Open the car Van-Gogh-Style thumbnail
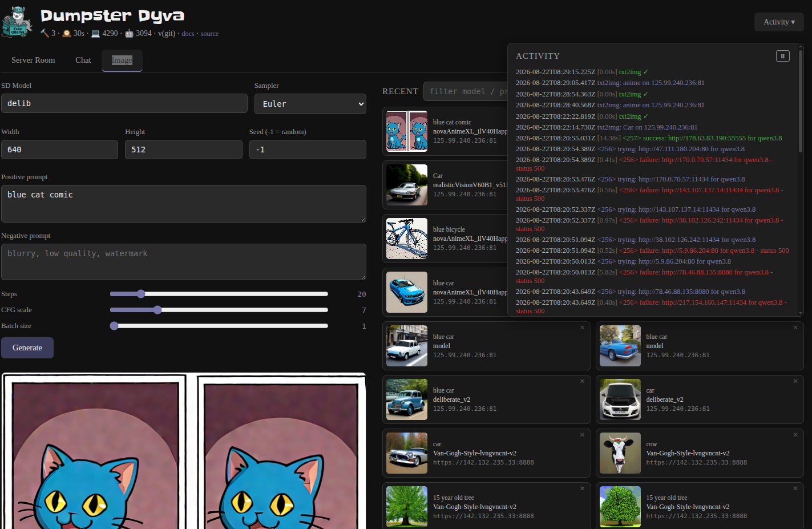812x529 pixels. pyautogui.click(x=407, y=453)
